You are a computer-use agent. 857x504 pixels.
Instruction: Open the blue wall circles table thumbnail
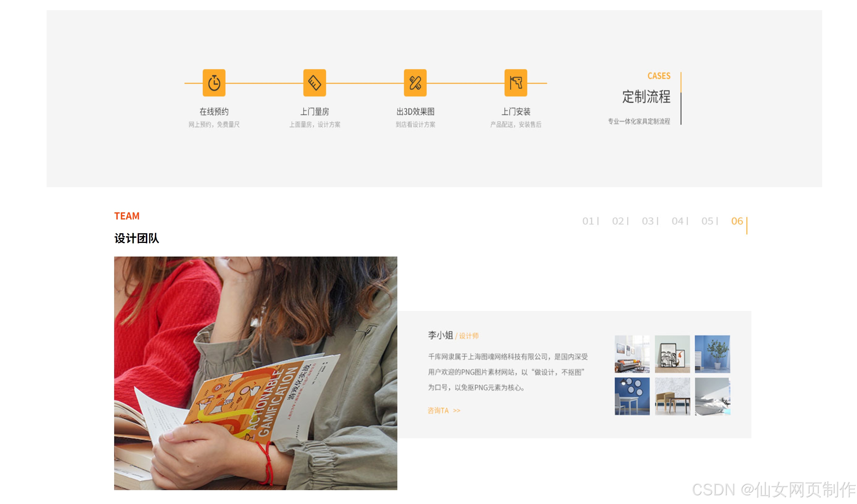[632, 396]
